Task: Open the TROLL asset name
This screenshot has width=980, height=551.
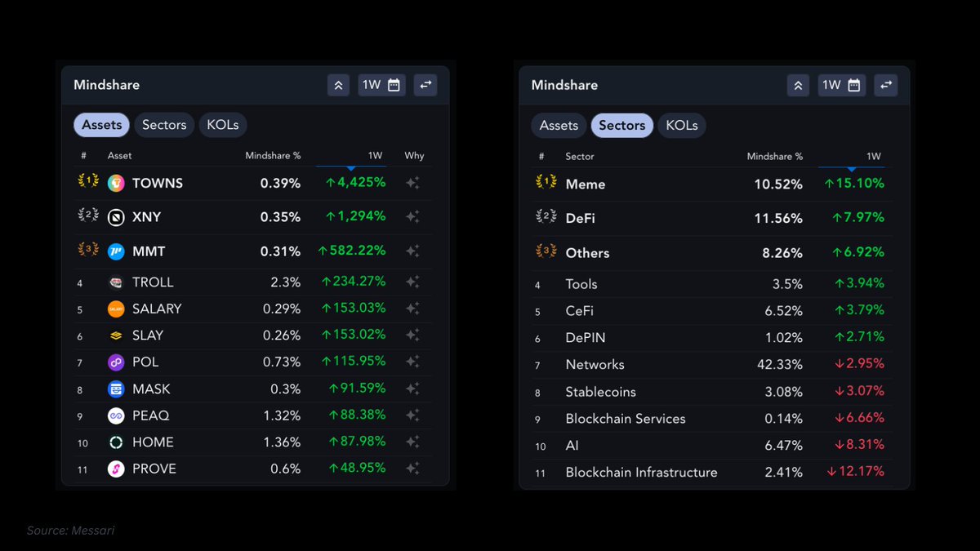Action: [x=153, y=282]
